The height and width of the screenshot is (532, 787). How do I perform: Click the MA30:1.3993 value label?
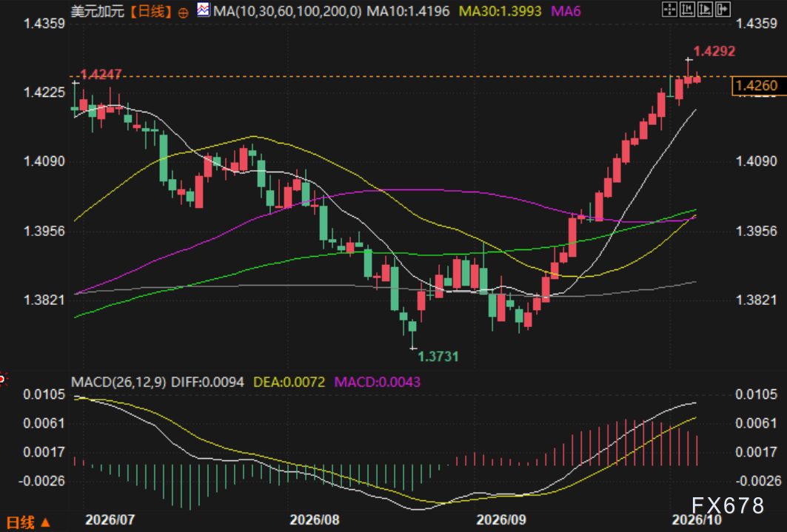pyautogui.click(x=500, y=11)
